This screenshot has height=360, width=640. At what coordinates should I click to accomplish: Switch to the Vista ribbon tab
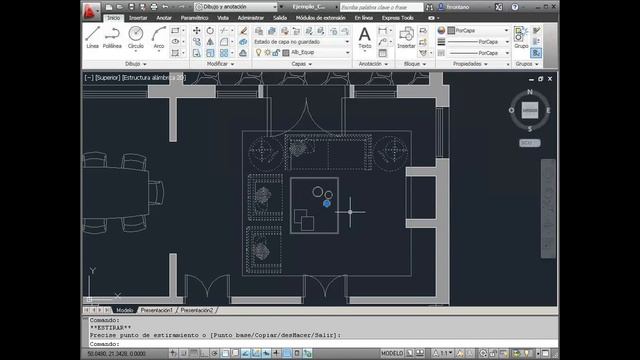(223, 18)
